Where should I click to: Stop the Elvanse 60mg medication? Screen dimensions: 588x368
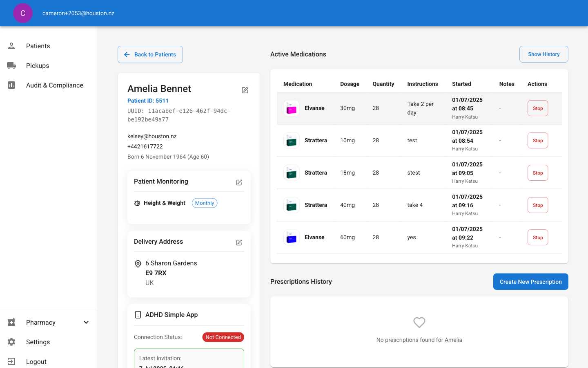coord(538,238)
